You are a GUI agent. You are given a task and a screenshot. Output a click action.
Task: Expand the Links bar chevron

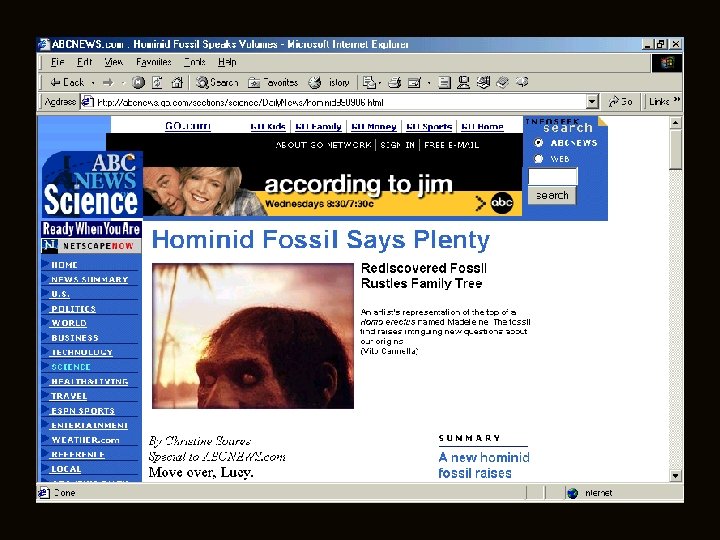pos(676,100)
